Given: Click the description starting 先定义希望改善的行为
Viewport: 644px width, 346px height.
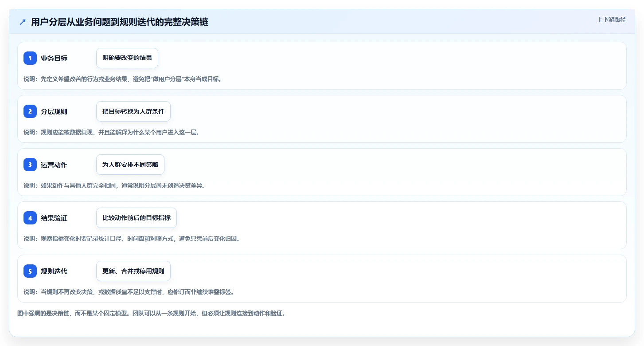Looking at the screenshot, I should pyautogui.click(x=123, y=79).
